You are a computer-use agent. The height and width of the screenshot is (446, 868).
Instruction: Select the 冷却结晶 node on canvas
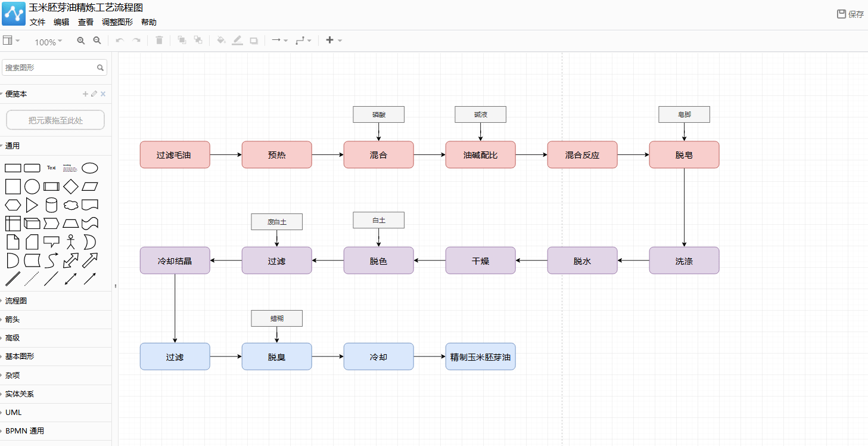coord(175,261)
